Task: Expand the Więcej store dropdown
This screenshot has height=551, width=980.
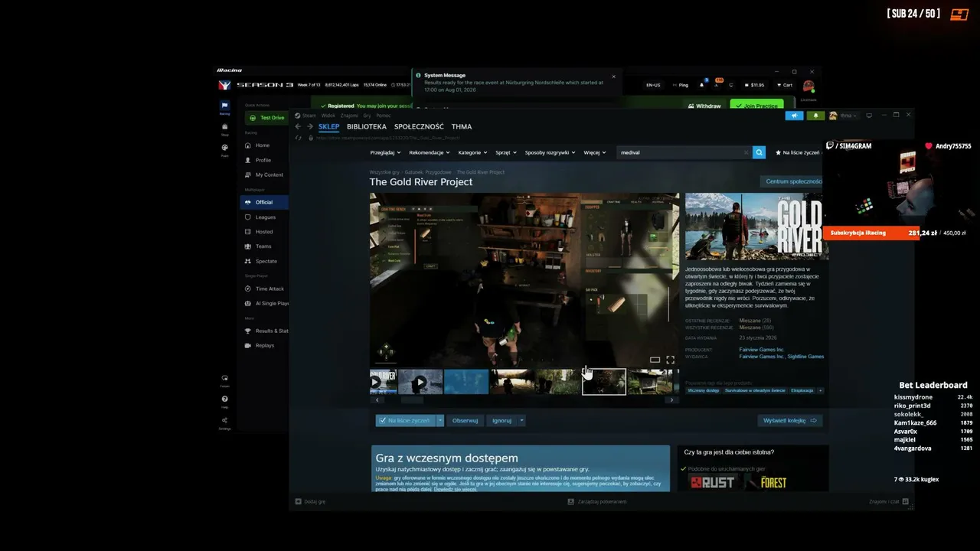Action: (594, 152)
